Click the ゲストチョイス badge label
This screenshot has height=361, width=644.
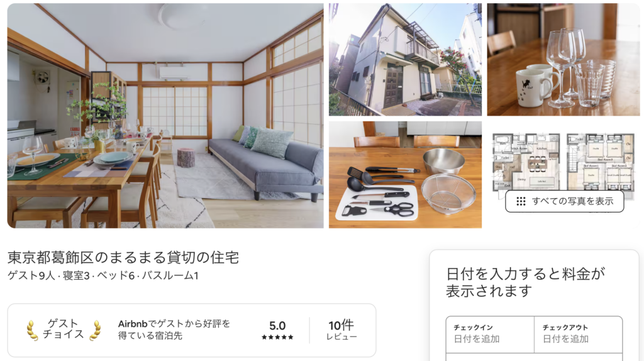tap(64, 328)
